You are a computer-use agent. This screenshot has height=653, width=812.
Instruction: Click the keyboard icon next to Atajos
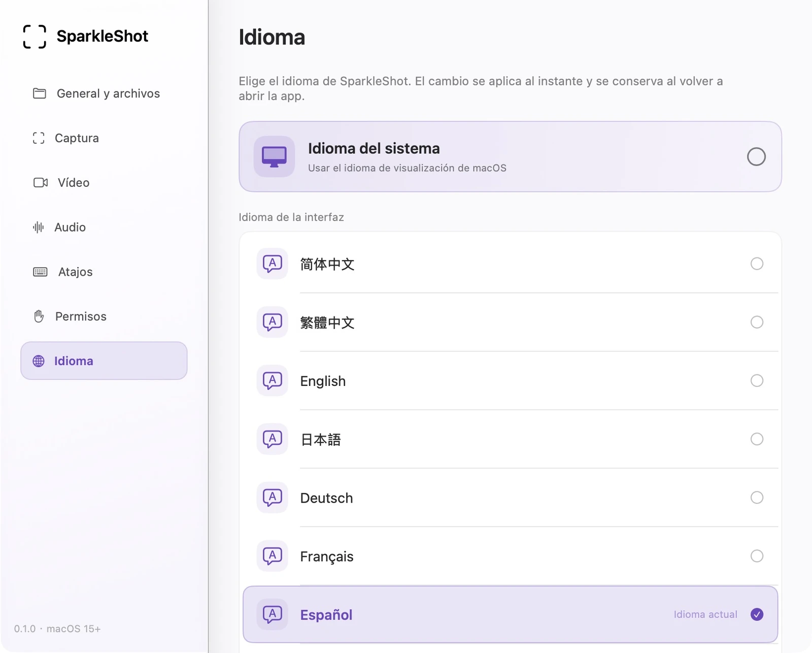pos(40,272)
